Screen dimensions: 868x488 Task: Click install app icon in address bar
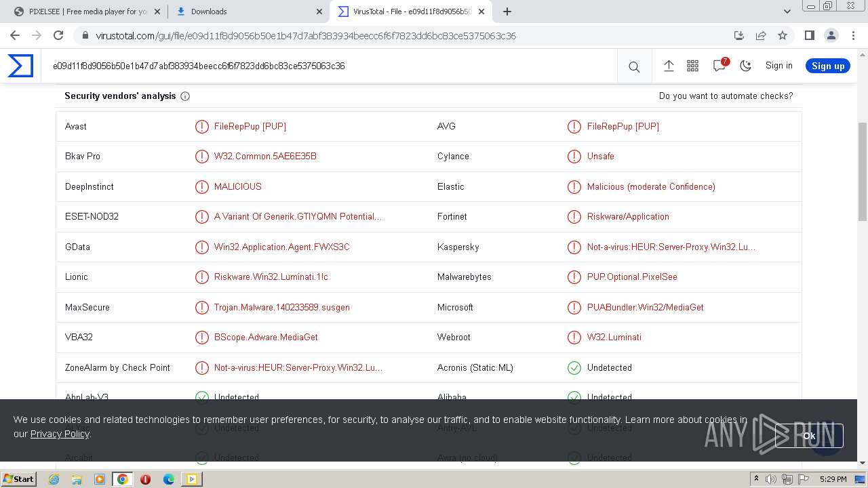(739, 35)
